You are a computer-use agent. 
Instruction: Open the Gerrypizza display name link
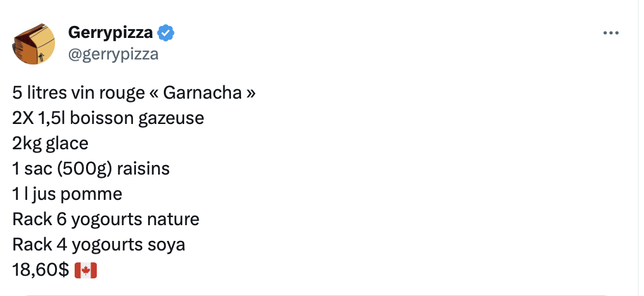tap(111, 32)
